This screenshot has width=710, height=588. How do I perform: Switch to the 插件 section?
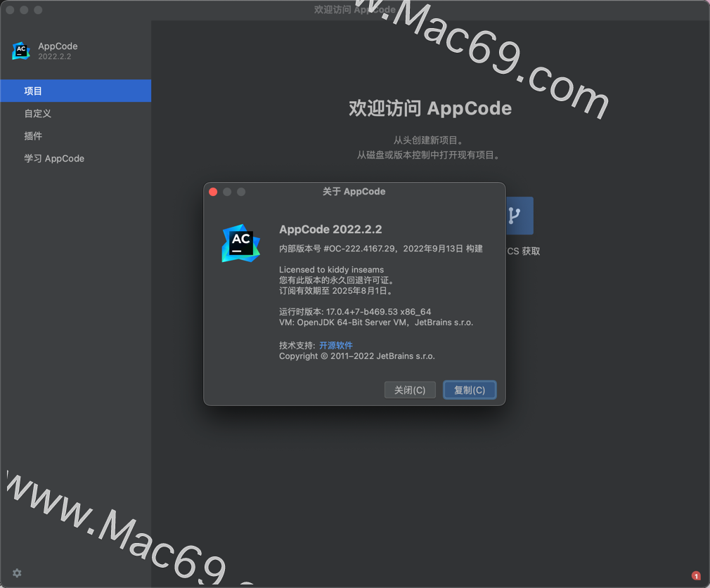click(x=76, y=136)
